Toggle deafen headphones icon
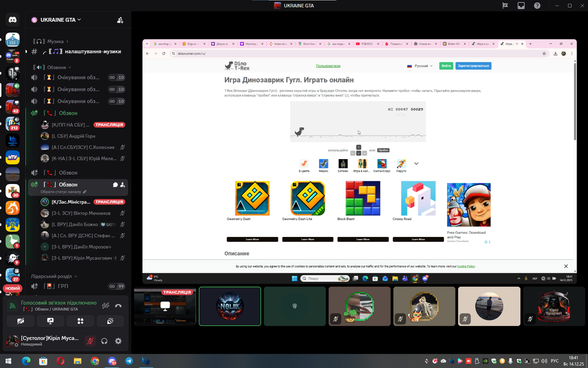The height and width of the screenshot is (368, 588). pos(104,341)
